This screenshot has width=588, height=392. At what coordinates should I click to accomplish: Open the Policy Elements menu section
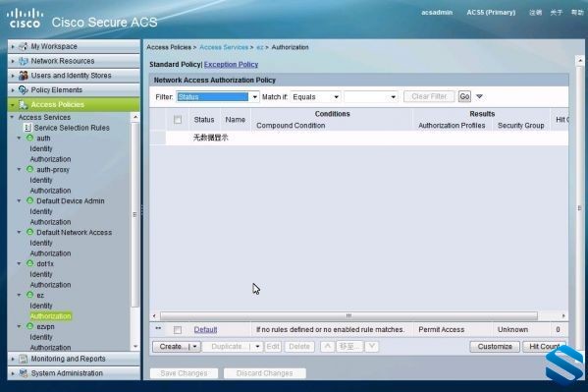(x=74, y=90)
